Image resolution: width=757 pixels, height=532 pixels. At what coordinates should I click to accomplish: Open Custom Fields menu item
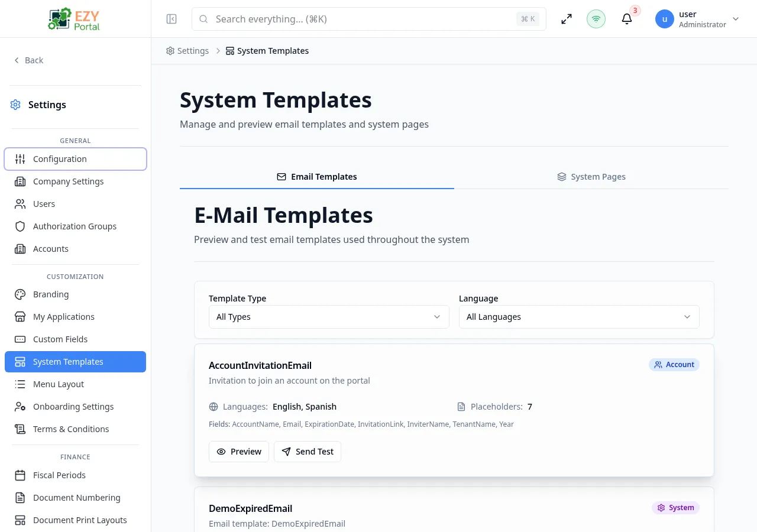click(x=76, y=339)
